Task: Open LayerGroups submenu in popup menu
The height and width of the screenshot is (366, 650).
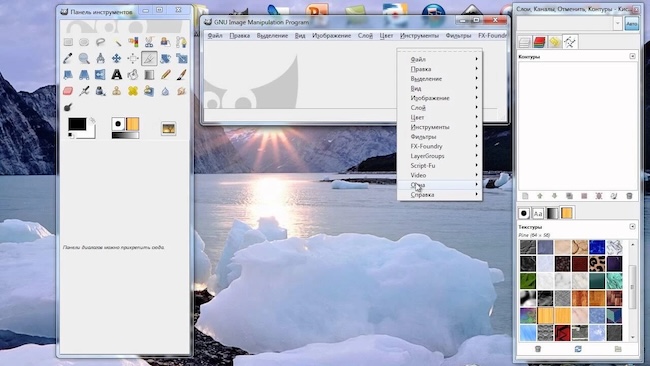Action: pos(439,156)
